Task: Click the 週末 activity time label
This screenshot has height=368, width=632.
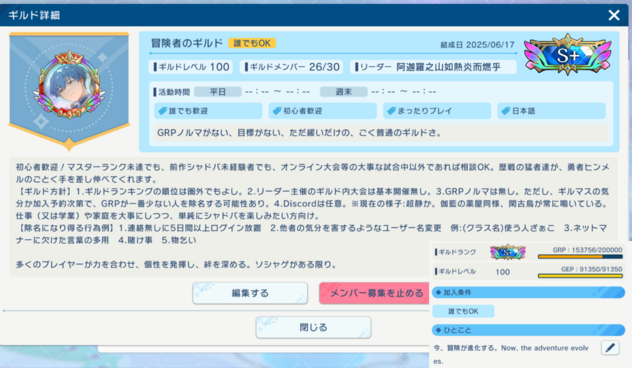Action: click(343, 92)
